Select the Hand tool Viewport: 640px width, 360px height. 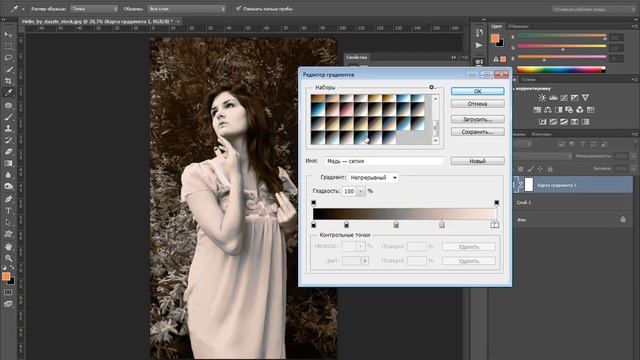click(8, 247)
